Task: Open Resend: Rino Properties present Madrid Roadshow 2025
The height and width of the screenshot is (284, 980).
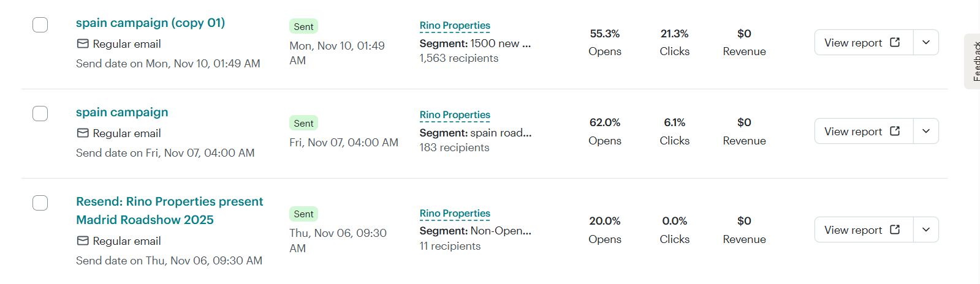Action: coord(169,211)
